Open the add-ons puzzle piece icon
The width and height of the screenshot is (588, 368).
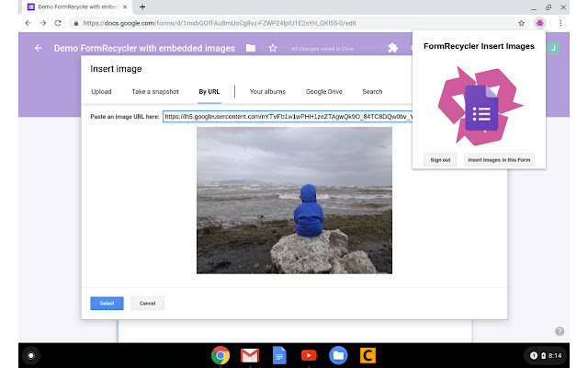pos(392,48)
